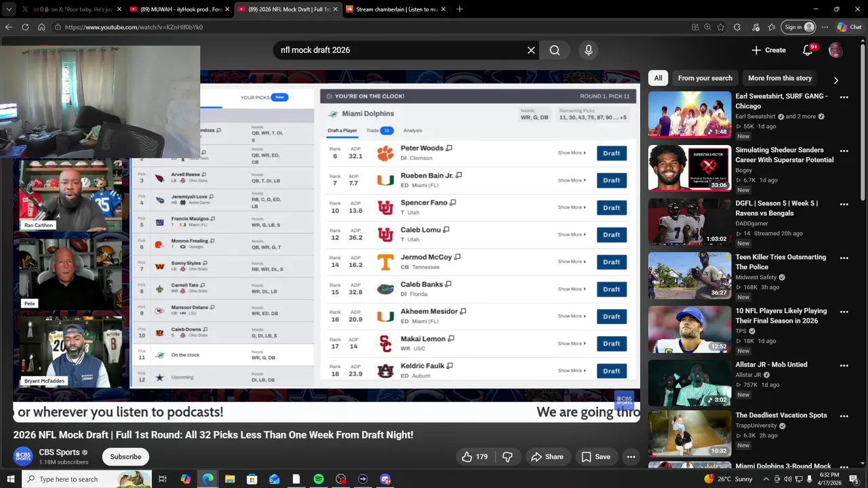Screen dimensions: 868x488
Task: Subscribe to CBS Sports channel
Action: 126,457
